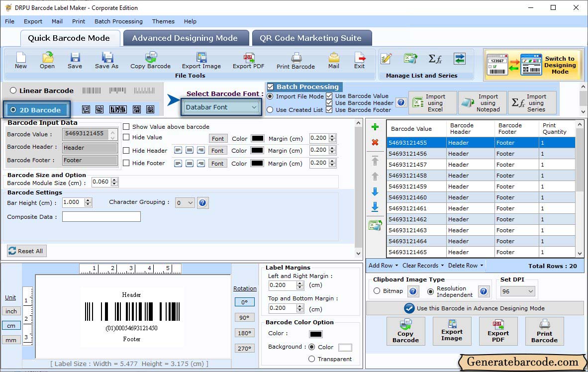Click the red delete row X icon
This screenshot has height=372, width=588.
point(375,143)
